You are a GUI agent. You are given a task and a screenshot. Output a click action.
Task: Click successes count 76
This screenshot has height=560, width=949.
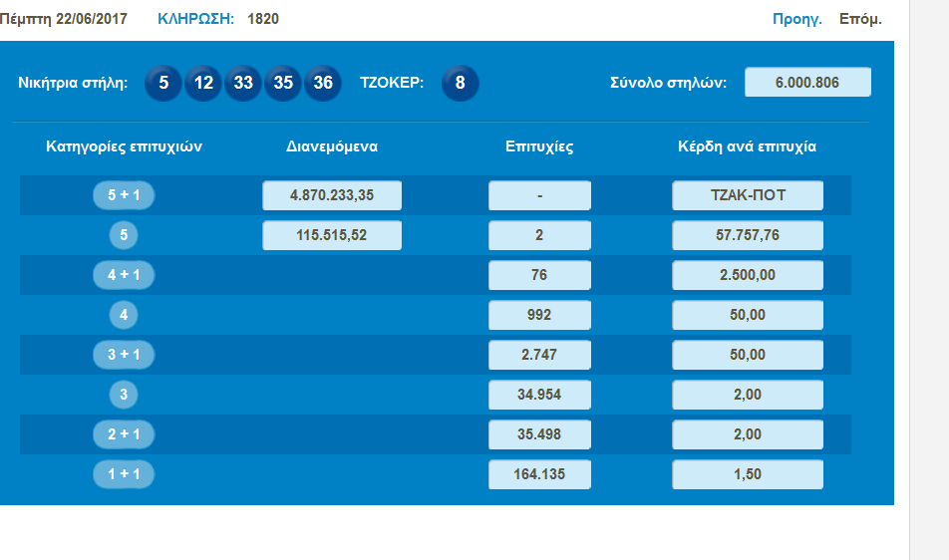point(539,275)
